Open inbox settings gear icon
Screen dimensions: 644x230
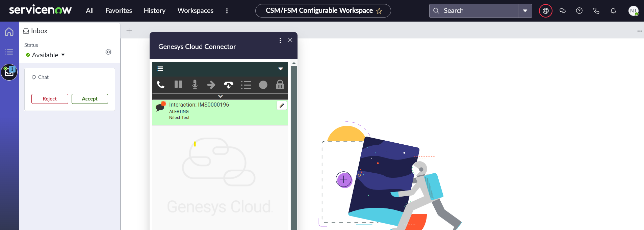pos(108,52)
